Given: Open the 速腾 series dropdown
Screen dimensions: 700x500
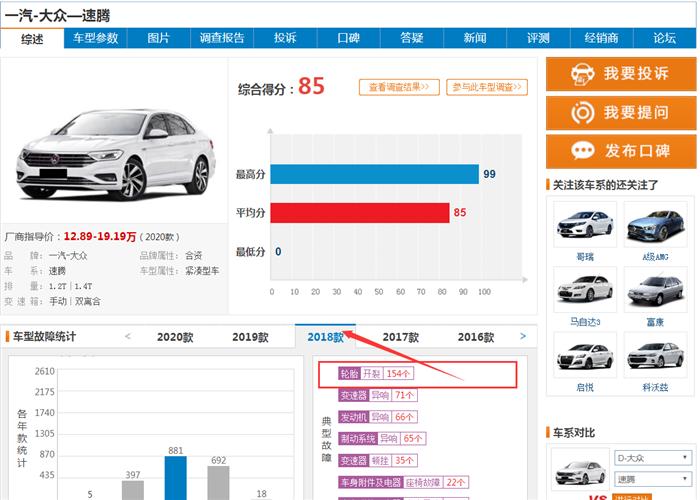Looking at the screenshot, I should click(653, 479).
